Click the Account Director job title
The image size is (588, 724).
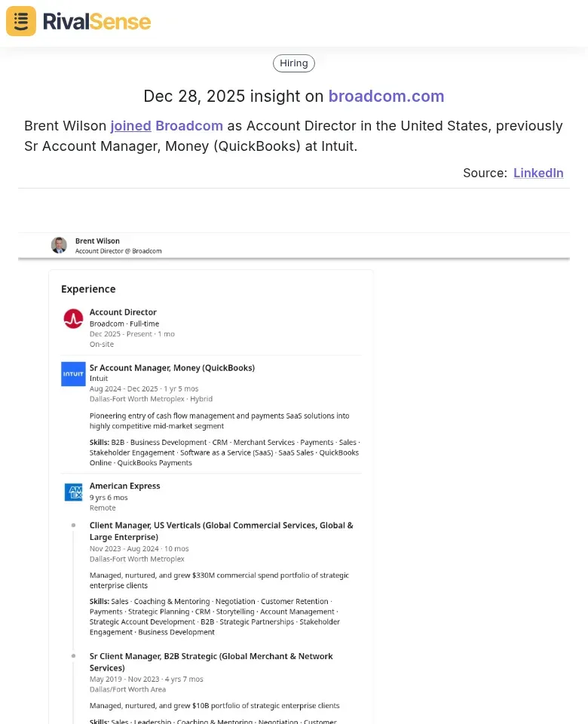(123, 311)
